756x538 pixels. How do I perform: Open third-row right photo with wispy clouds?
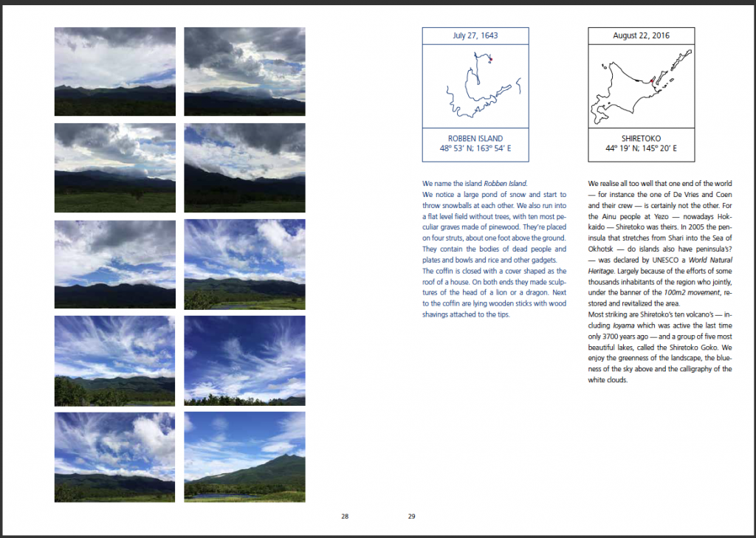244,263
